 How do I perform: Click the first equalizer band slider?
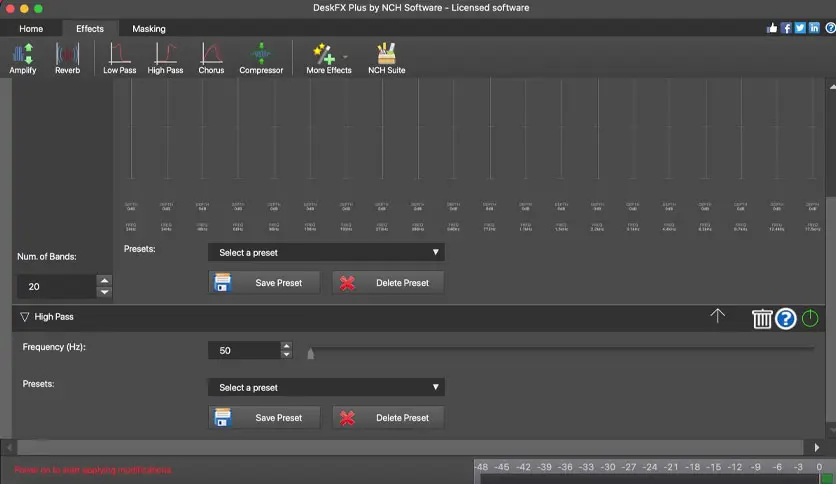coord(131,128)
